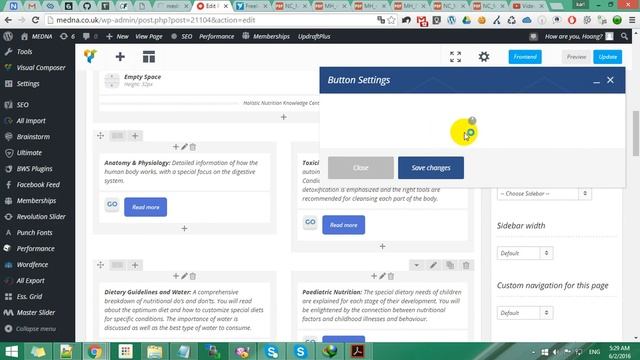The image size is (640, 360).
Task: Minimize the Button Settings panel
Action: coord(596,81)
